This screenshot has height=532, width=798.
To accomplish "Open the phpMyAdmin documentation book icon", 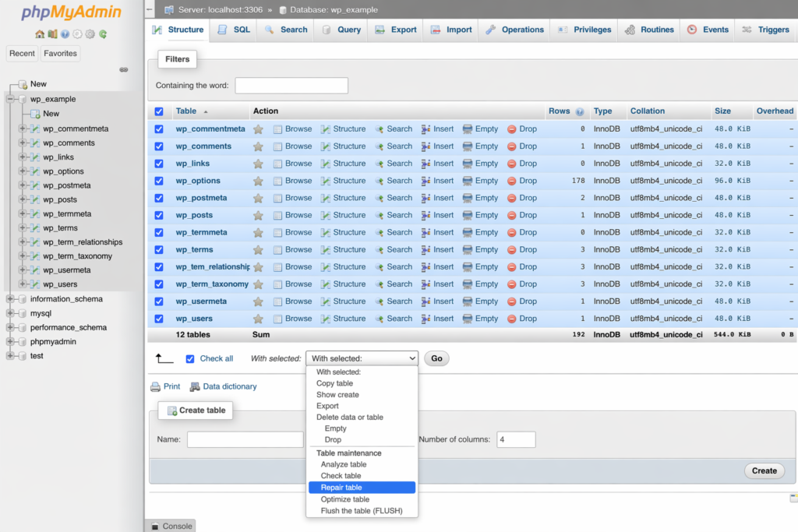I will 52,34.
